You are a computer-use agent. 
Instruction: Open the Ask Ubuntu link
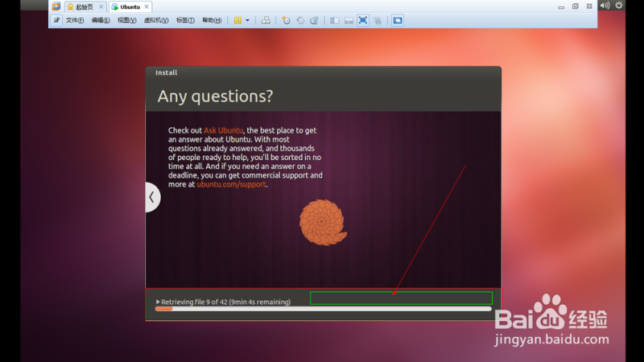pyautogui.click(x=224, y=130)
